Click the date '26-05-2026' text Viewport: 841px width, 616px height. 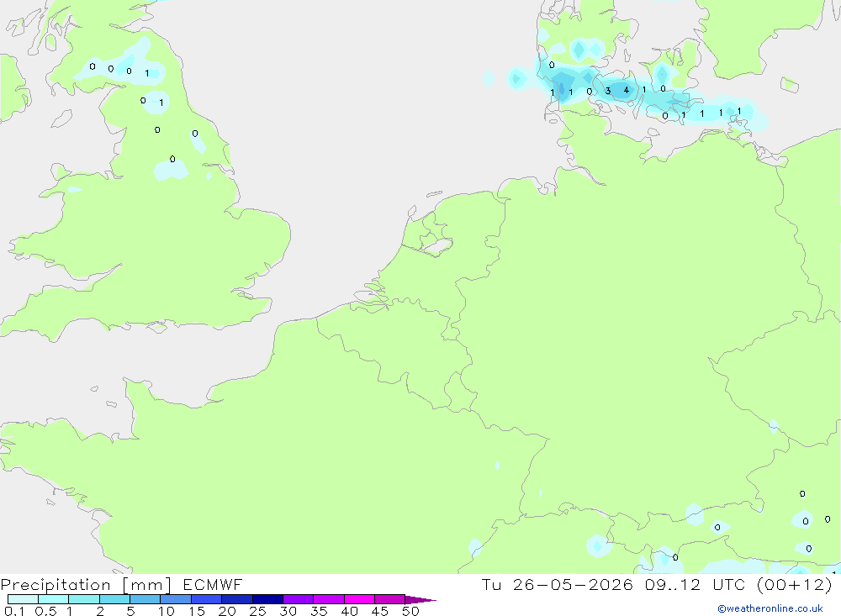pyautogui.click(x=572, y=584)
